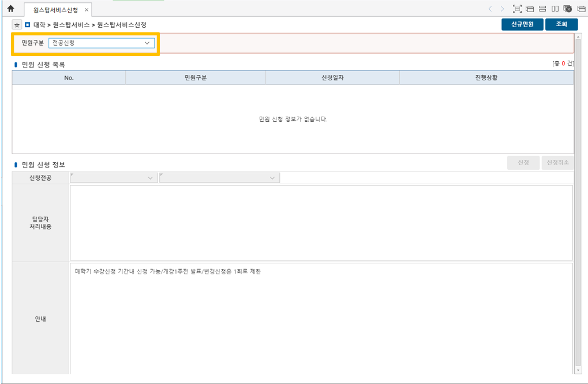Close all windows icon with X badge
Screen dimensions: 588x384
point(567,9)
